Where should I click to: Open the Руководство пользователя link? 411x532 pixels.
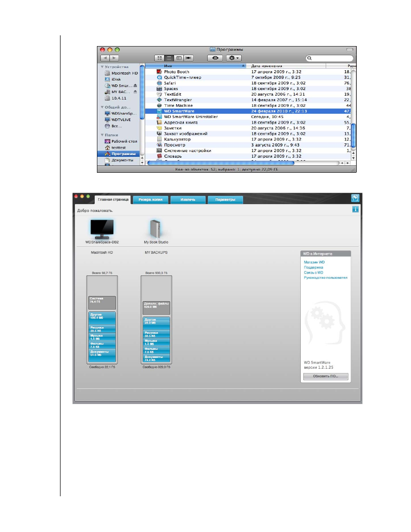tap(325, 278)
